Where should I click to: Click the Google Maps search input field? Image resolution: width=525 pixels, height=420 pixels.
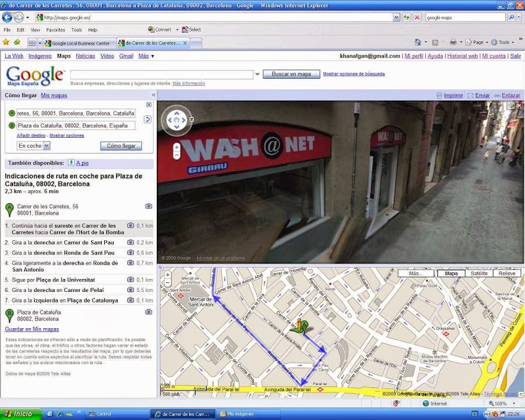[161, 74]
